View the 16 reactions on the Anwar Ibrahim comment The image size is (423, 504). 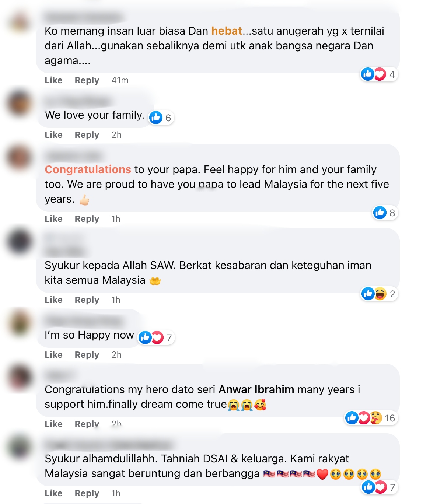tap(371, 418)
